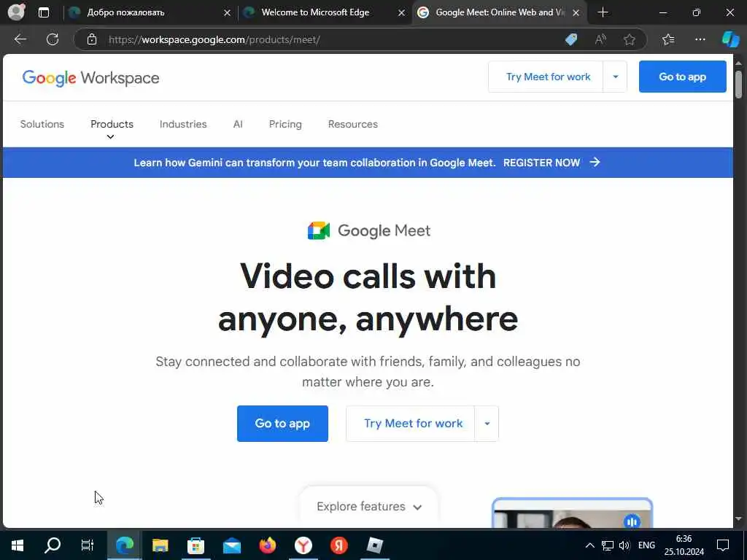Add page to favorites star
The image size is (747, 560).
[x=630, y=39]
